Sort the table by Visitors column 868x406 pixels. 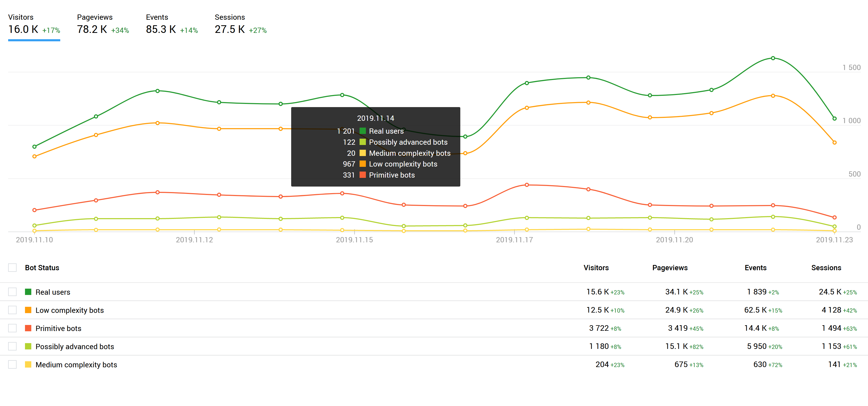tap(596, 267)
